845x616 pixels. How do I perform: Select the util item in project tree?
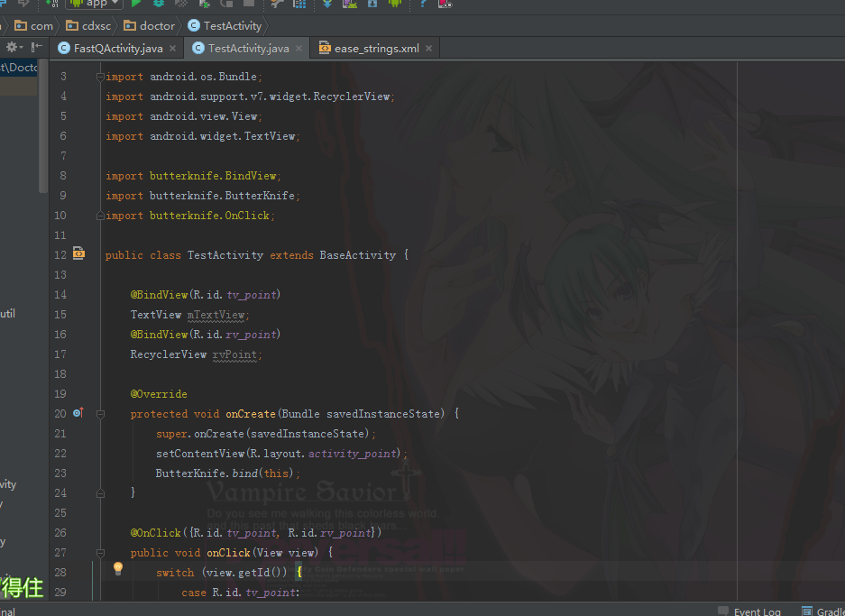pos(7,313)
